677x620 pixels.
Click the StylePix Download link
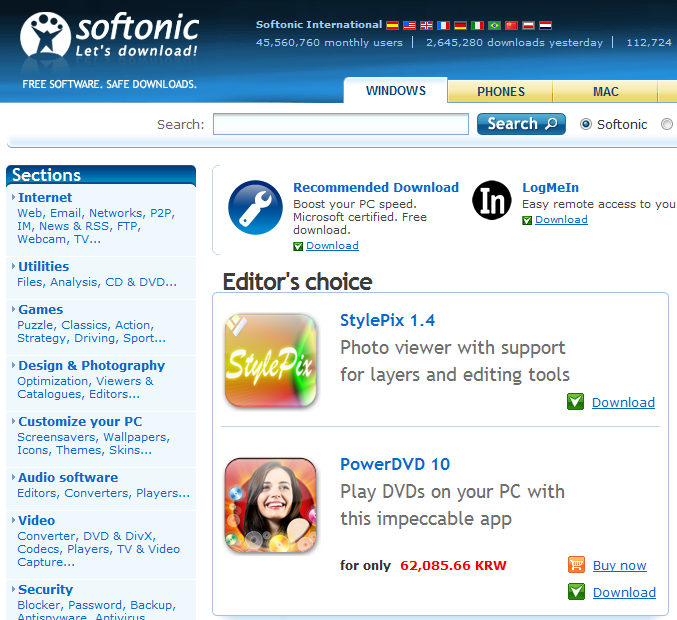[623, 402]
